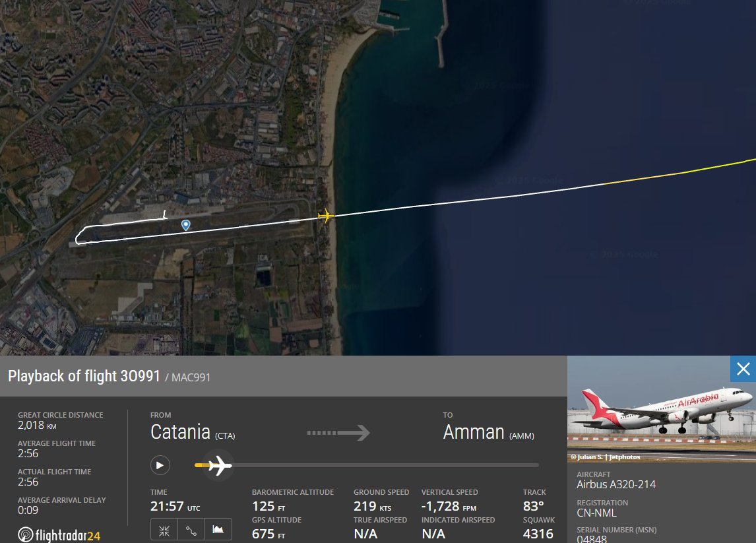This screenshot has width=756, height=543.
Task: Click the route direction arrow icon
Action: click(x=338, y=433)
